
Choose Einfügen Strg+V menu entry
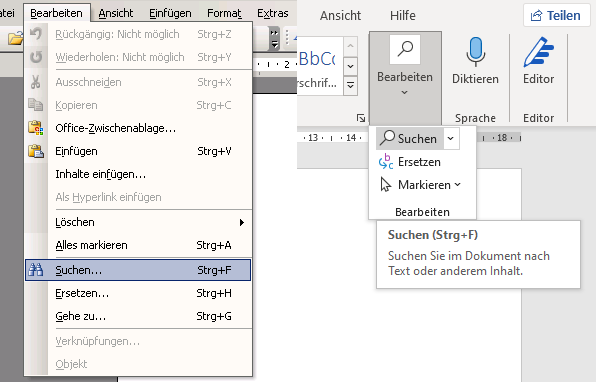click(138, 151)
